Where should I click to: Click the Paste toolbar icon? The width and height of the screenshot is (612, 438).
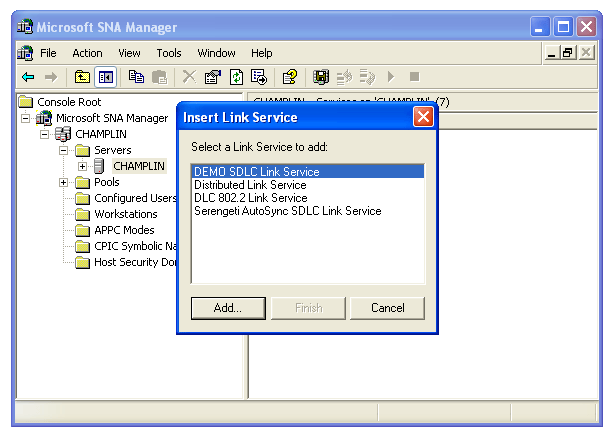pyautogui.click(x=159, y=77)
